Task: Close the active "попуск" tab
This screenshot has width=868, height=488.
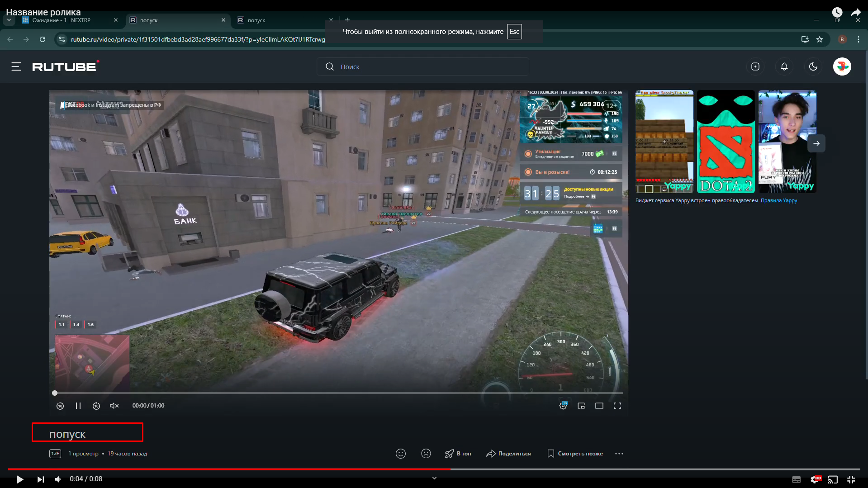Action: click(223, 20)
